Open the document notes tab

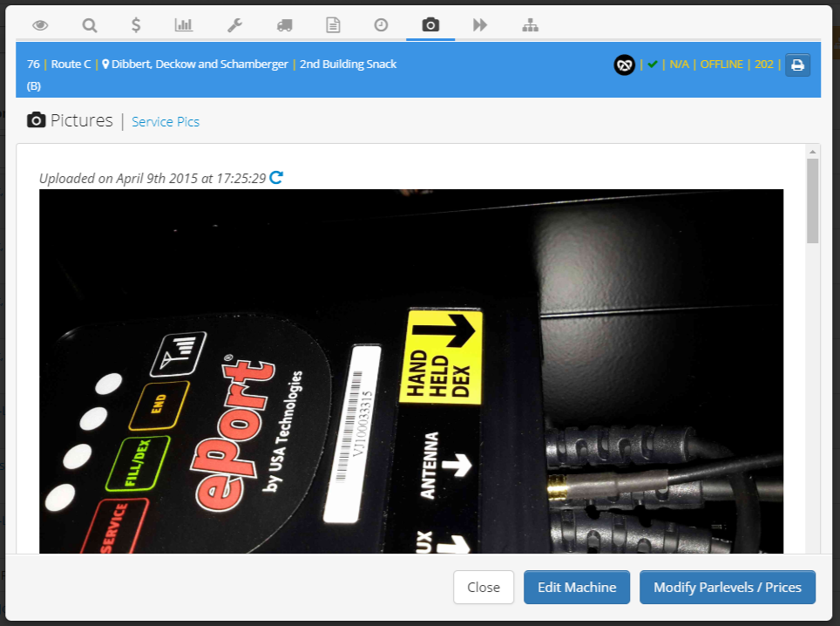(x=333, y=25)
